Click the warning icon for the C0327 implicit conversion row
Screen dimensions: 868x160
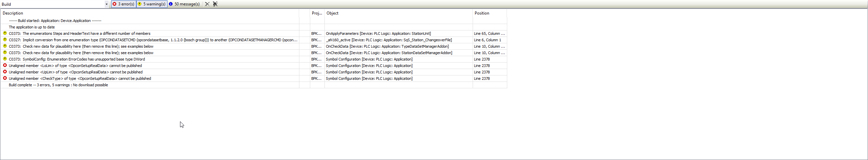pos(5,40)
